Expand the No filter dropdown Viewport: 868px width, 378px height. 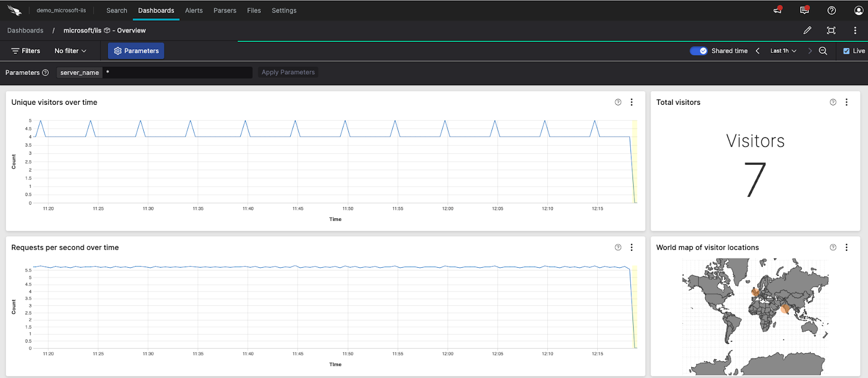coord(70,51)
